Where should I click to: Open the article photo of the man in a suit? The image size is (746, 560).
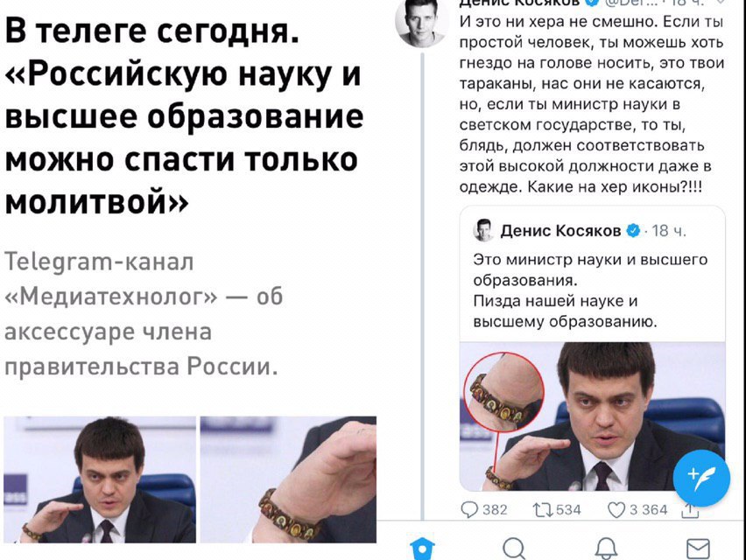coord(100,479)
